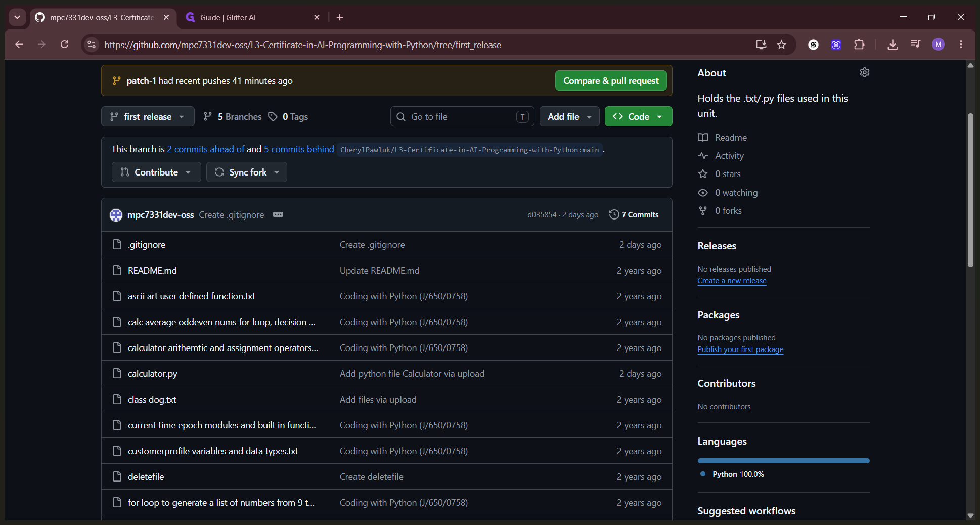Click commit message Add python file Calculator via upload
The image size is (980, 525).
(x=412, y=373)
